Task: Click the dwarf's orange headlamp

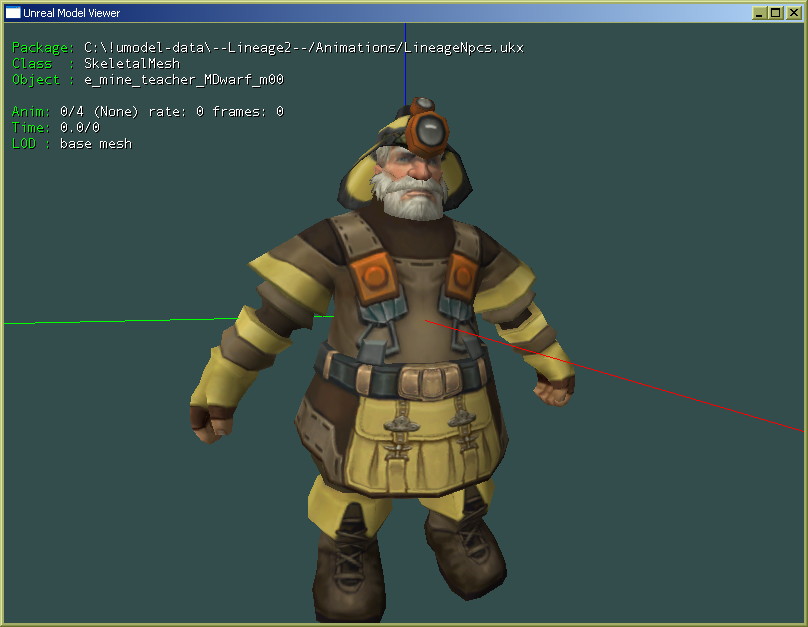Action: click(x=427, y=130)
